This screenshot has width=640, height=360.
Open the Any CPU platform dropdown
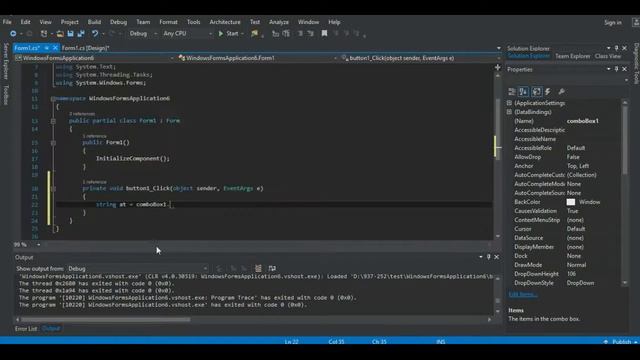[x=187, y=33]
